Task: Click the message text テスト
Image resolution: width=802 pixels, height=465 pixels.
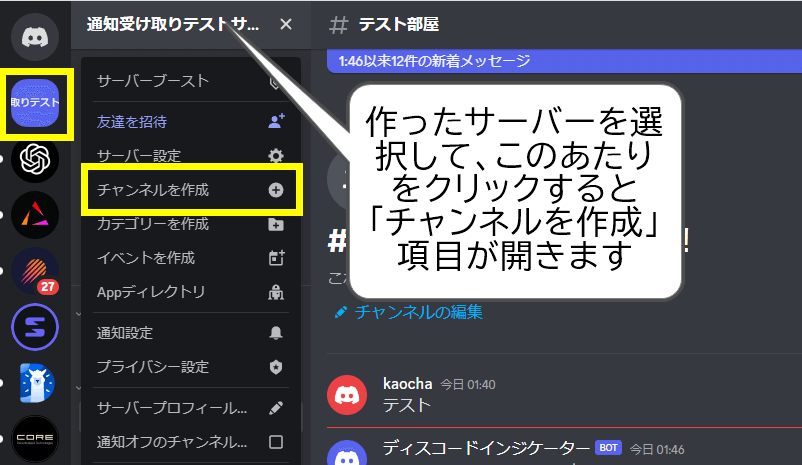Action: 407,405
